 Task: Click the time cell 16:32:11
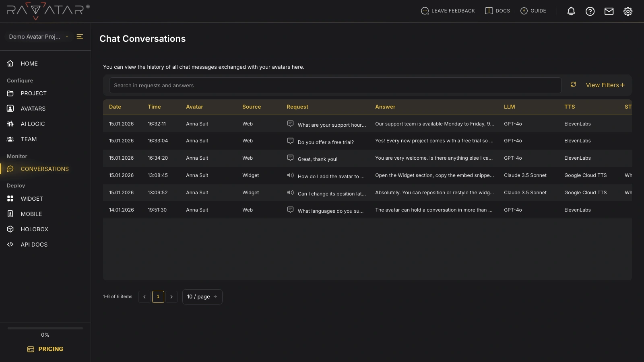pyautogui.click(x=157, y=124)
